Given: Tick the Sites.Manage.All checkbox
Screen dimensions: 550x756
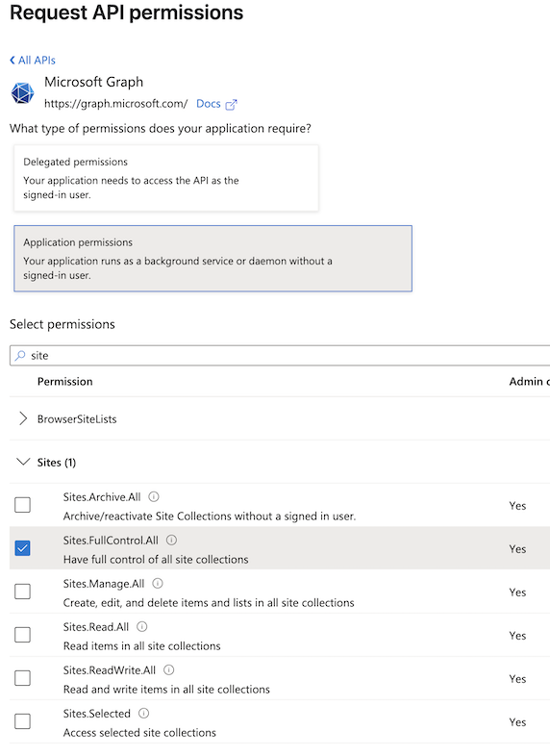Looking at the screenshot, I should click(23, 592).
